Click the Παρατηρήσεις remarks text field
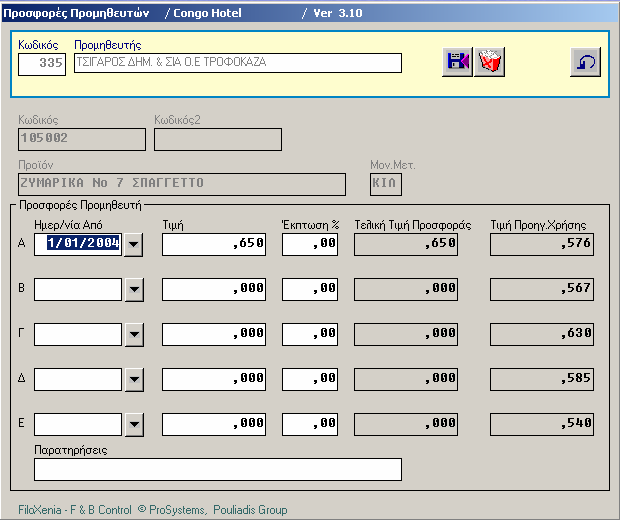The width and height of the screenshot is (620, 520). tap(218, 470)
